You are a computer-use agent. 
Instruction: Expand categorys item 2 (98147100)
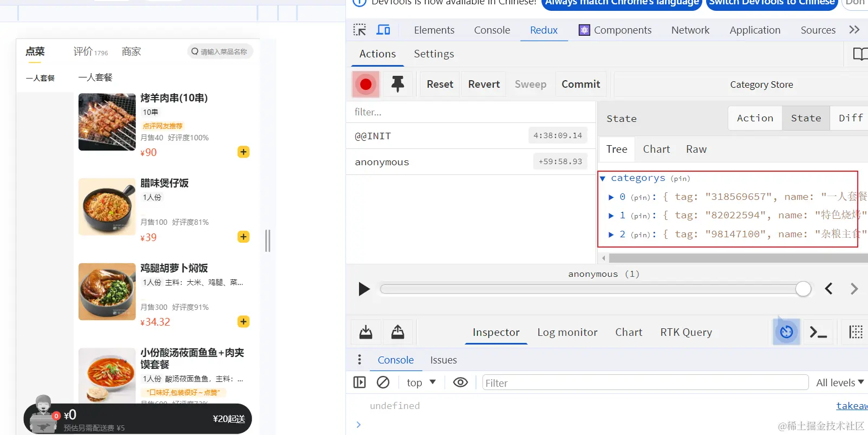[x=611, y=235]
